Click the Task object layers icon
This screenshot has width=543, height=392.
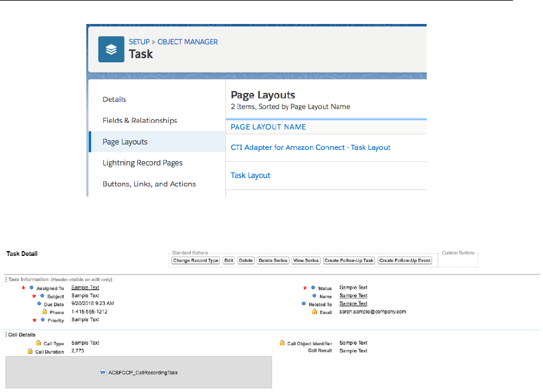[111, 49]
